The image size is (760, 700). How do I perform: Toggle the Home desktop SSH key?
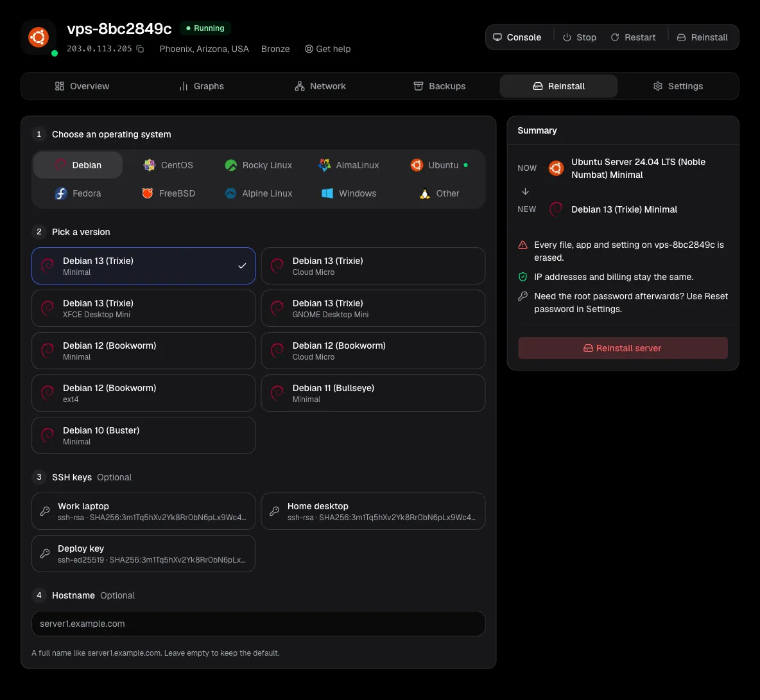click(x=373, y=511)
